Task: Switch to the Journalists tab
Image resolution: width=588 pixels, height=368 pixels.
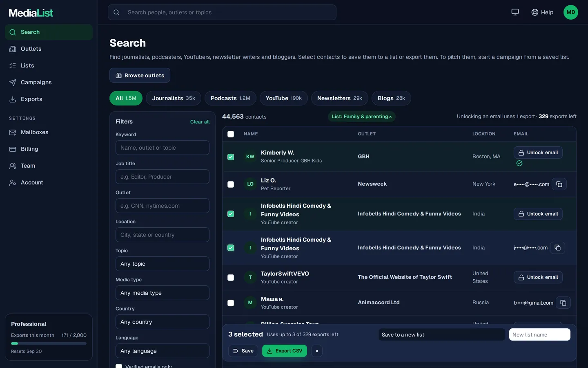Action: click(174, 98)
